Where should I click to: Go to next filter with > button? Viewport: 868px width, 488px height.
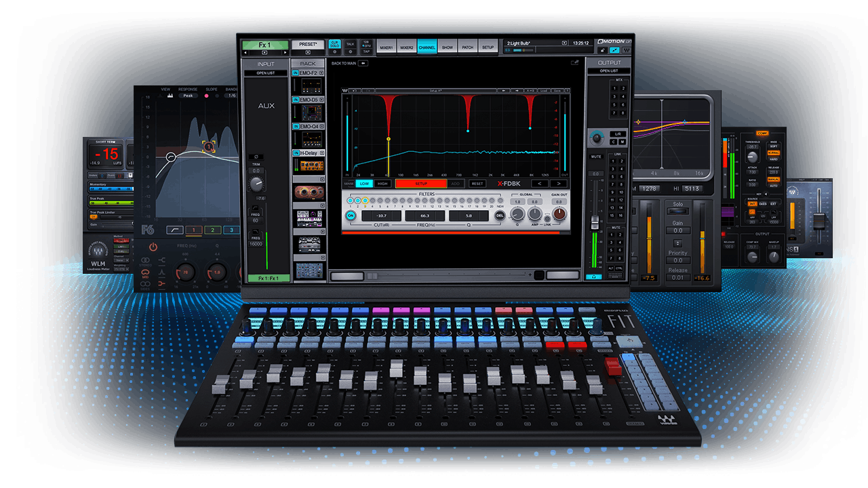pos(559,184)
